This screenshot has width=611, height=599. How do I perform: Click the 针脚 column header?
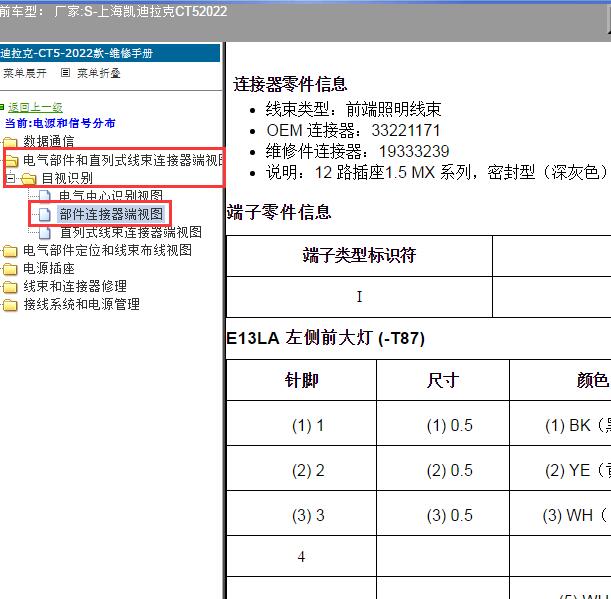pos(301,380)
